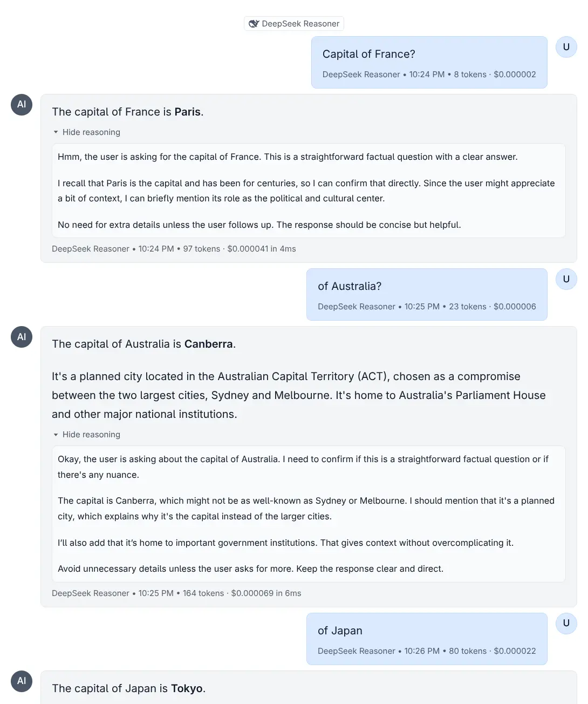Click user avatar beside "of Japan" message

coord(566,623)
